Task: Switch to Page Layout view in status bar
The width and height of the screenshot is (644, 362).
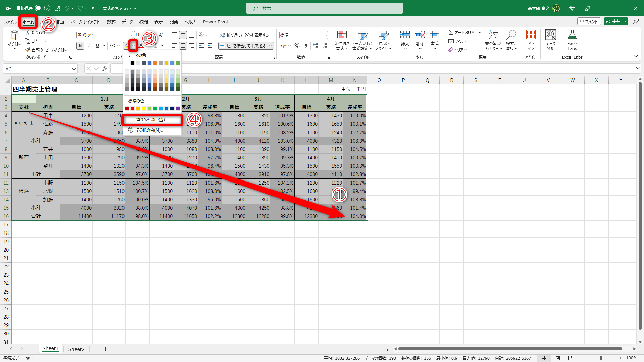Action: (557, 358)
